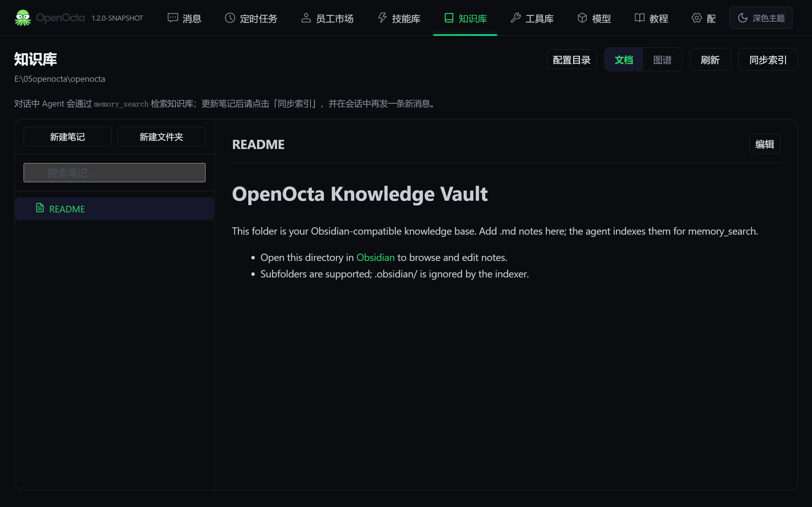Click the gear settings icon
This screenshot has height=507, width=812.
(696, 18)
